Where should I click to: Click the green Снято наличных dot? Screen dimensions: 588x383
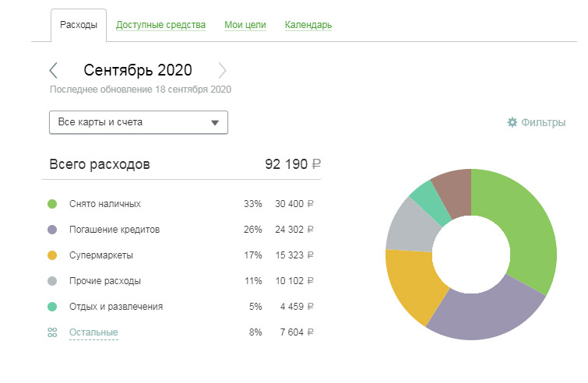click(52, 204)
